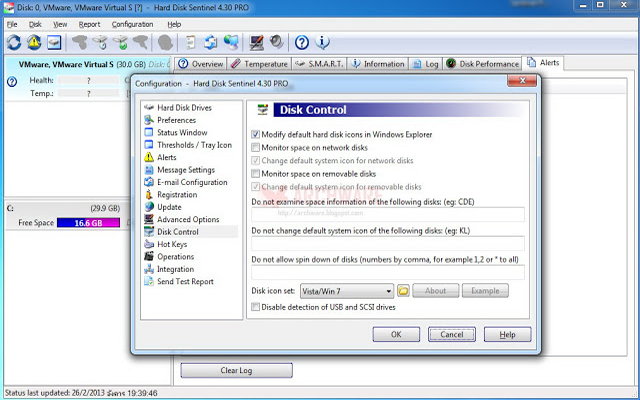Click the 16.6 GB free space bar
640x400 pixels.
[x=88, y=223]
